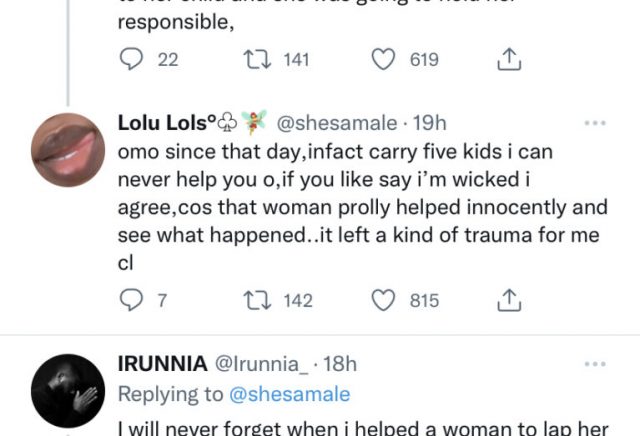Viewport: 640px width, 436px height.
Task: Open the 18h timestamp on IRUNNIA's tweet
Action: click(340, 363)
